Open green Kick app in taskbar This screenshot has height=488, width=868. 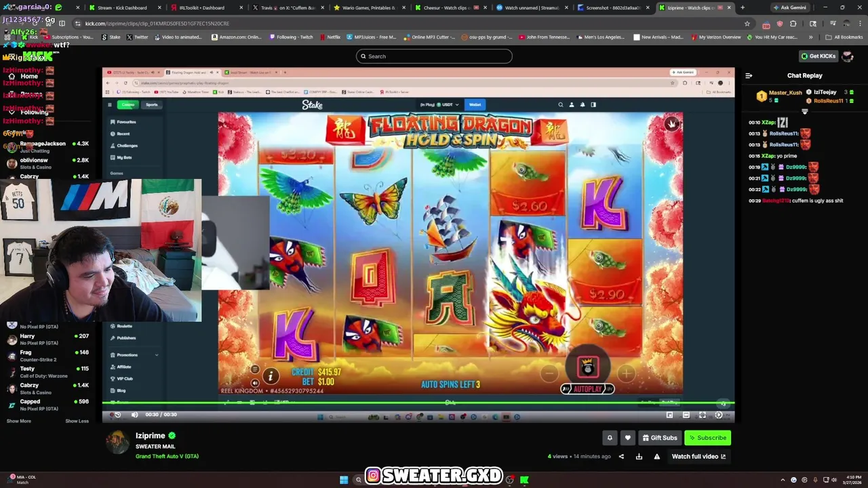point(524,480)
